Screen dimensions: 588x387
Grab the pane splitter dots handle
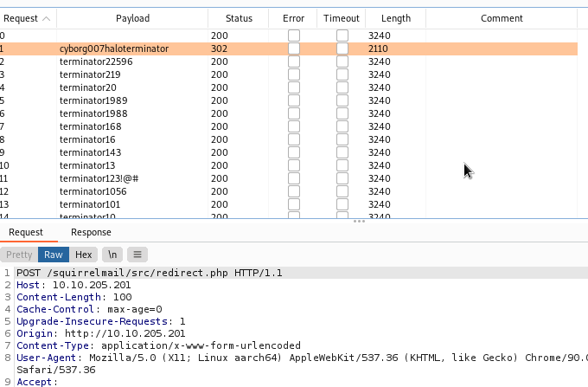[x=359, y=222]
